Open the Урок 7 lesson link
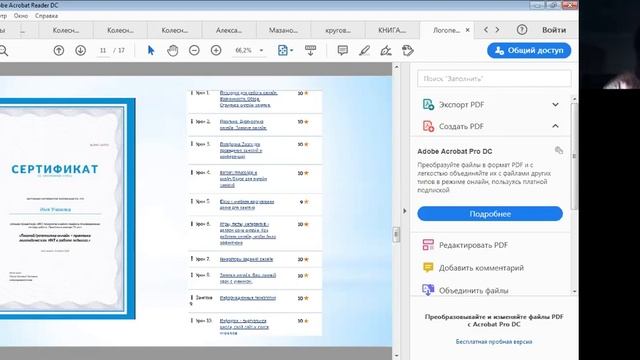 coord(246,259)
